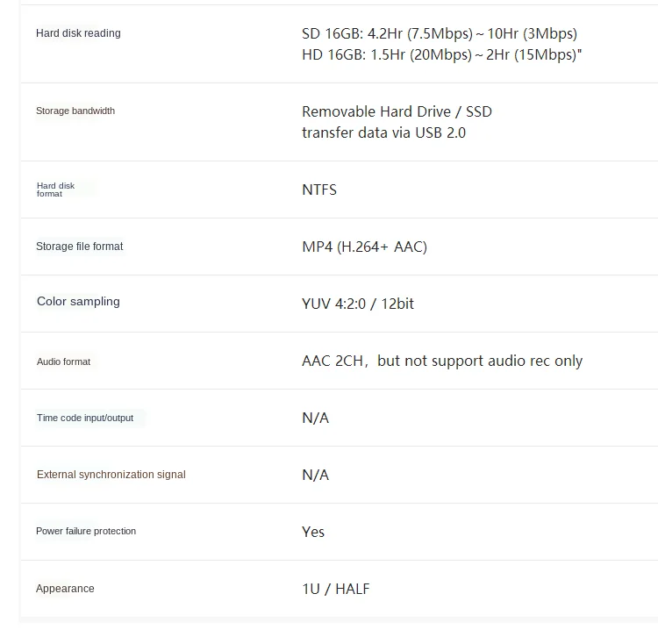
Task: Click the "Hard disk reading" label
Action: click(78, 33)
